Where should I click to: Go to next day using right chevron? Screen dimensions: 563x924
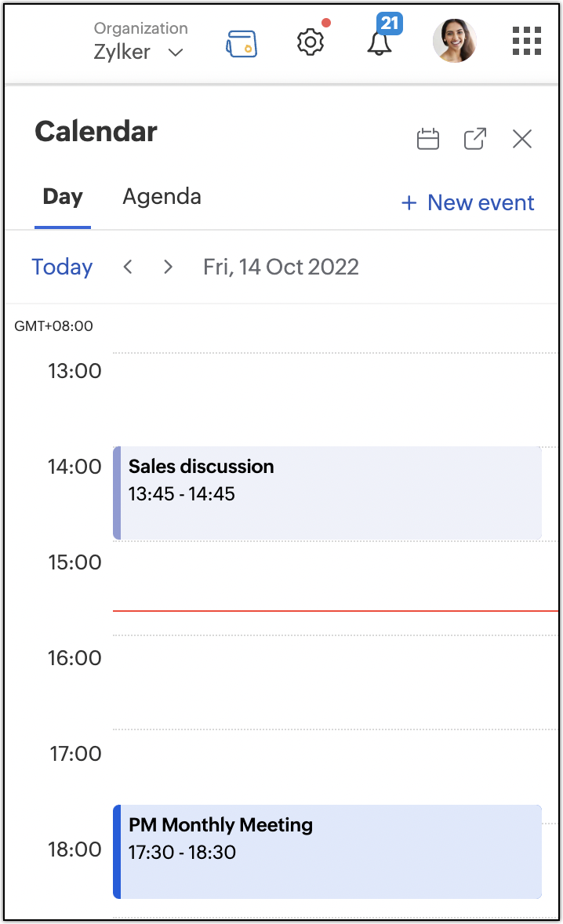pyautogui.click(x=168, y=267)
